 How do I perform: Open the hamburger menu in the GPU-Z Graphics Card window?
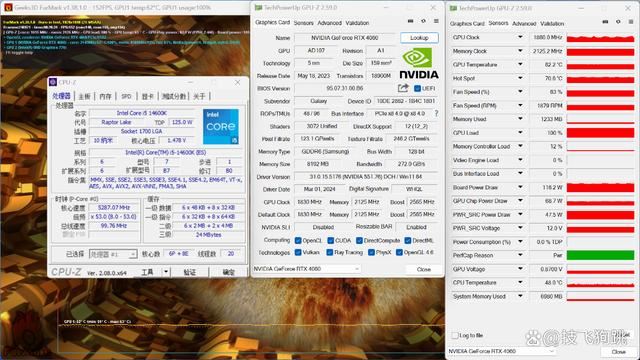click(436, 21)
